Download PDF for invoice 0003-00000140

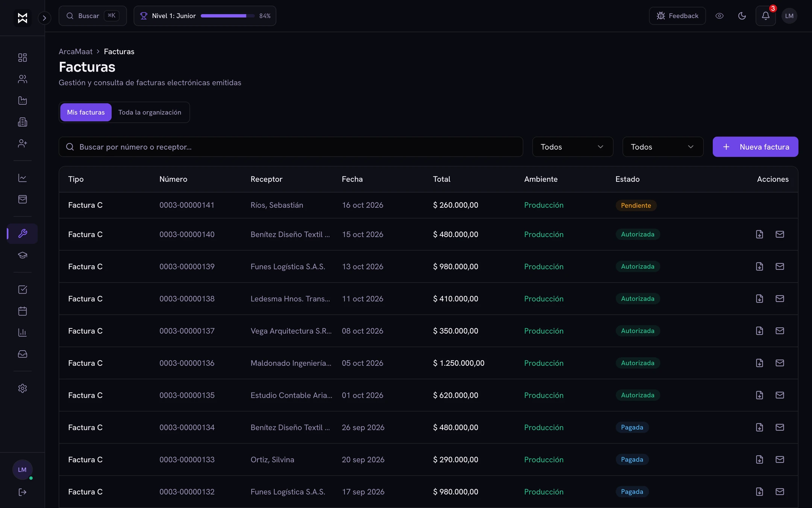759,234
